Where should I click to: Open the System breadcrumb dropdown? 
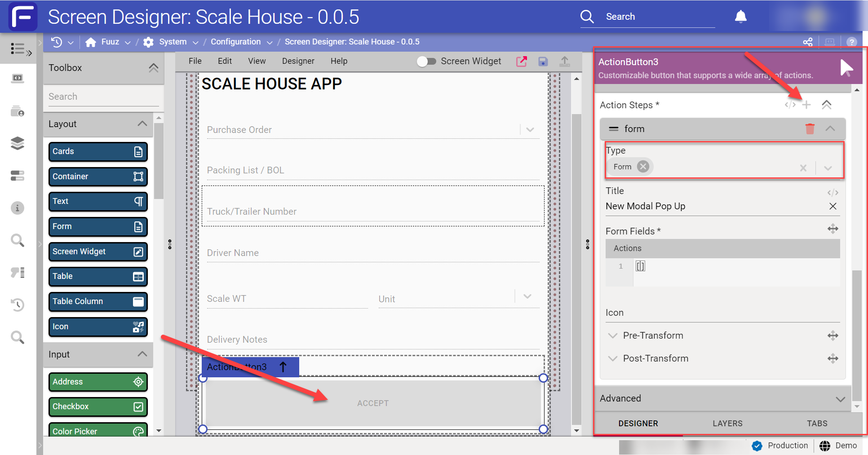point(195,42)
